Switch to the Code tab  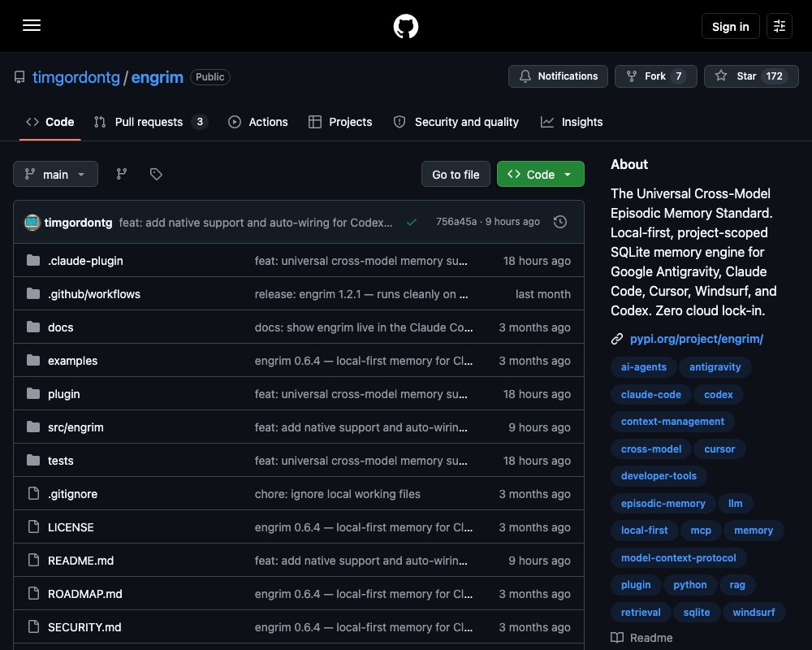point(50,122)
